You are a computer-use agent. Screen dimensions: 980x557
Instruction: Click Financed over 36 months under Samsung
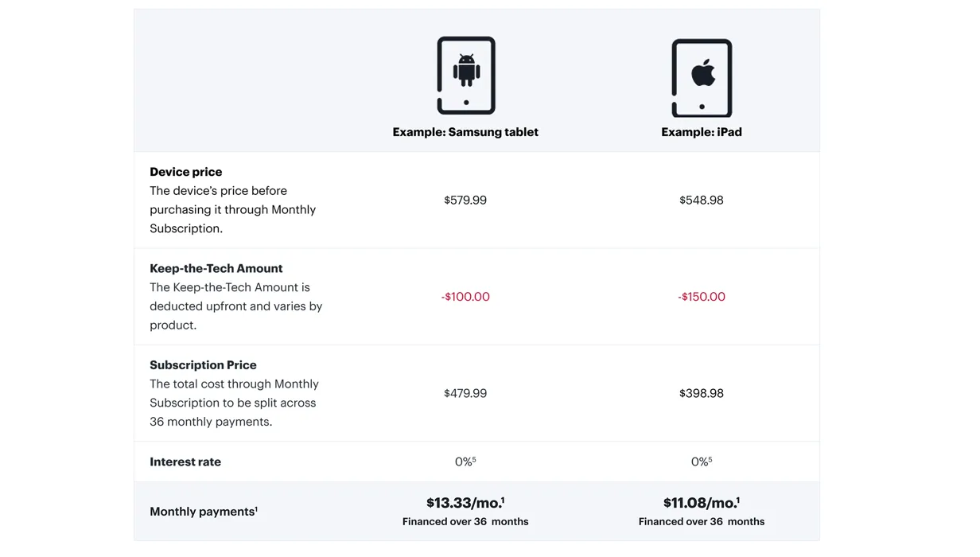tap(465, 522)
